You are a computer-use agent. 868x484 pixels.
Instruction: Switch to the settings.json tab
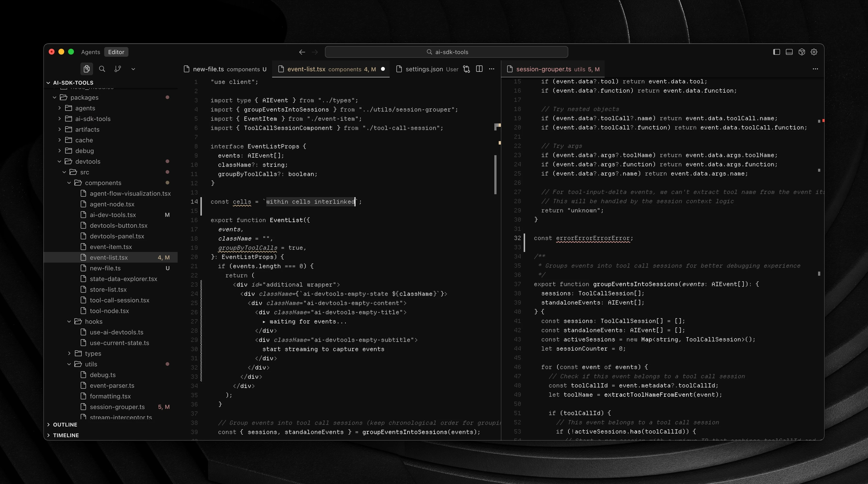[424, 69]
